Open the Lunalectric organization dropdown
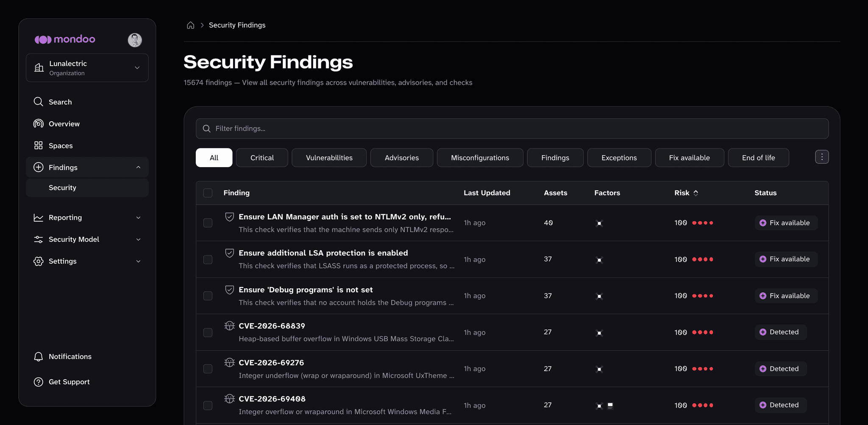 (x=87, y=68)
